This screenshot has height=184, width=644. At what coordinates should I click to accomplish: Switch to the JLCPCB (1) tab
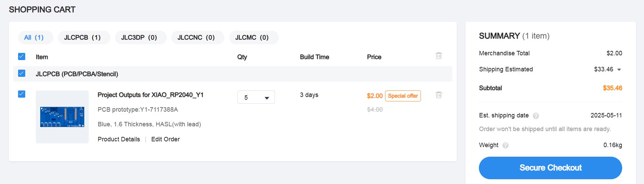coord(82,38)
